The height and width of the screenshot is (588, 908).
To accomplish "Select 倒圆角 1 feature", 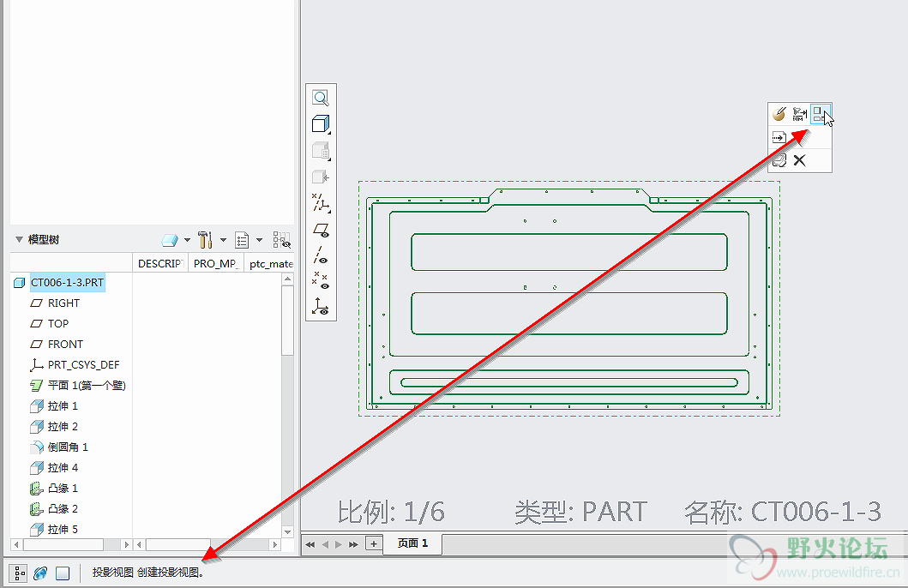I will [68, 447].
